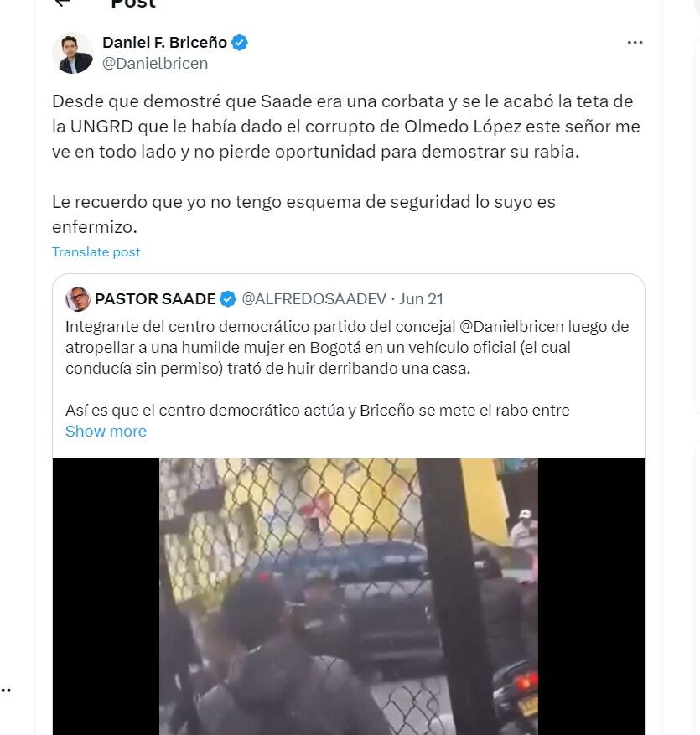Open the PASTOR SAADE display name
Image resolution: width=700 pixels, height=735 pixels.
155,299
